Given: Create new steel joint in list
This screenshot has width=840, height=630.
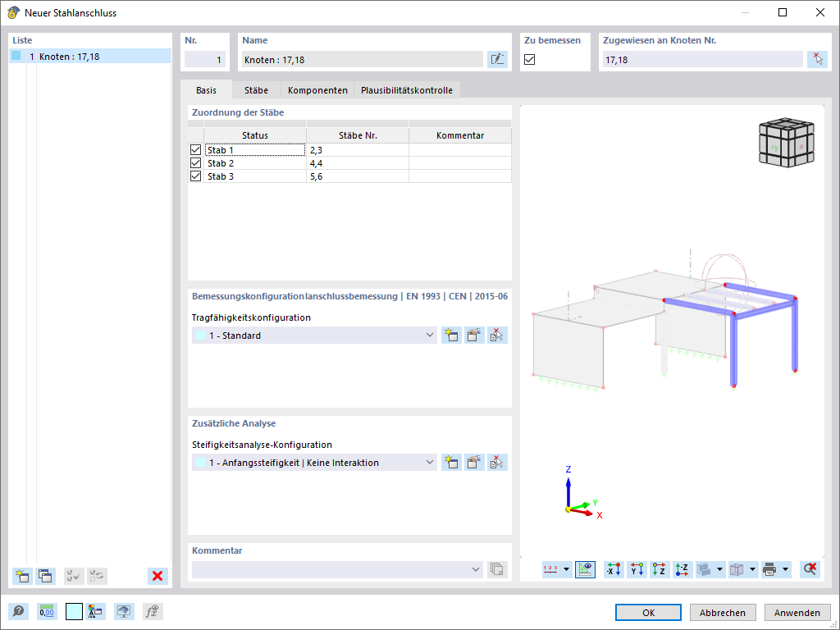Looking at the screenshot, I should point(22,576).
